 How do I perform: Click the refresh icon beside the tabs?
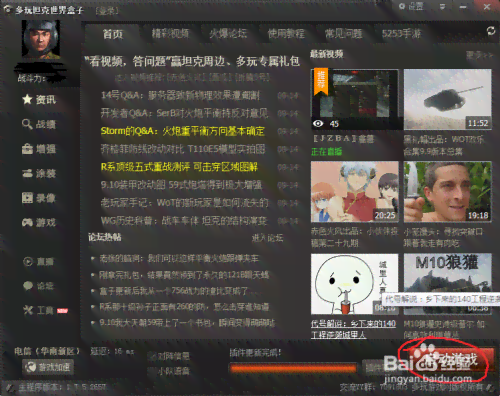point(491,31)
